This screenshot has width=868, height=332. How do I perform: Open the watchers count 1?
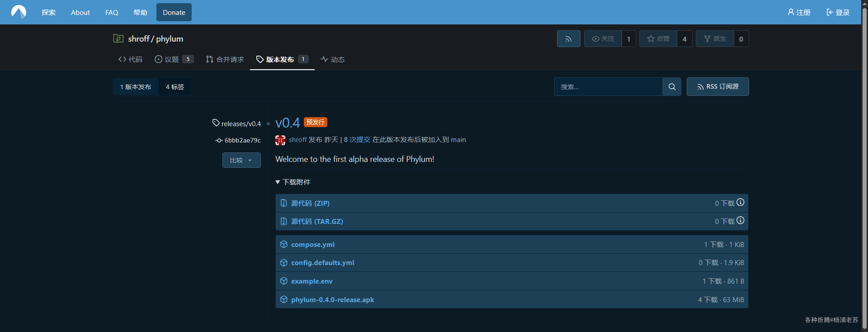point(629,39)
